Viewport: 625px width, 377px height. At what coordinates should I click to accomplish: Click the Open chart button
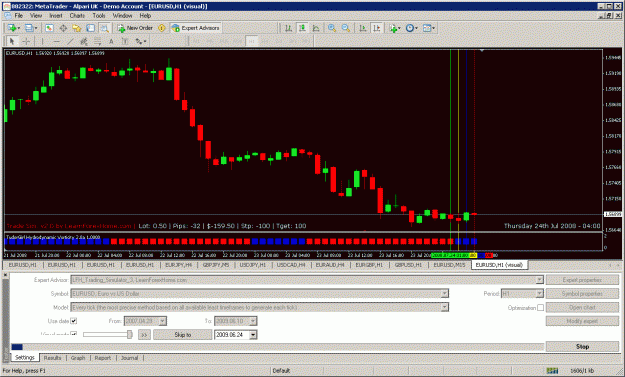click(x=582, y=307)
